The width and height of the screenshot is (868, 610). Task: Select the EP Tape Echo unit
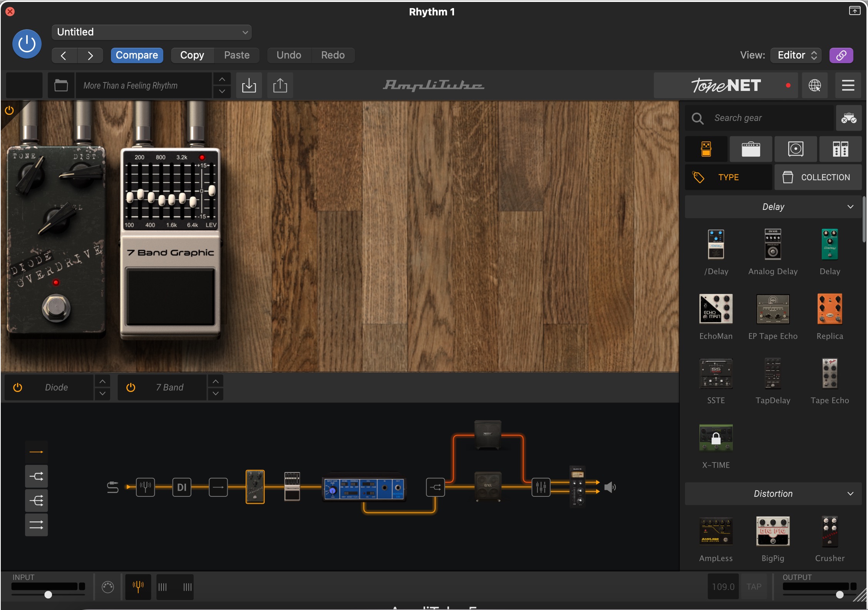pos(772,309)
